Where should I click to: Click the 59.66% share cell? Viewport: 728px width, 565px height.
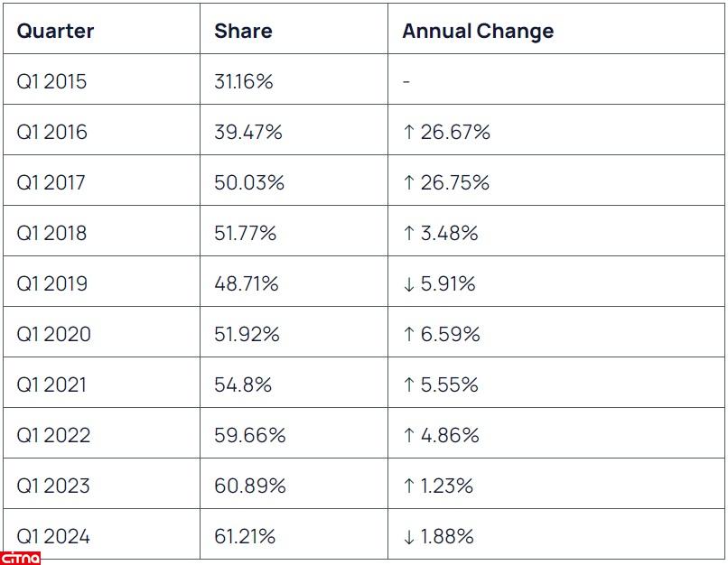coord(249,436)
